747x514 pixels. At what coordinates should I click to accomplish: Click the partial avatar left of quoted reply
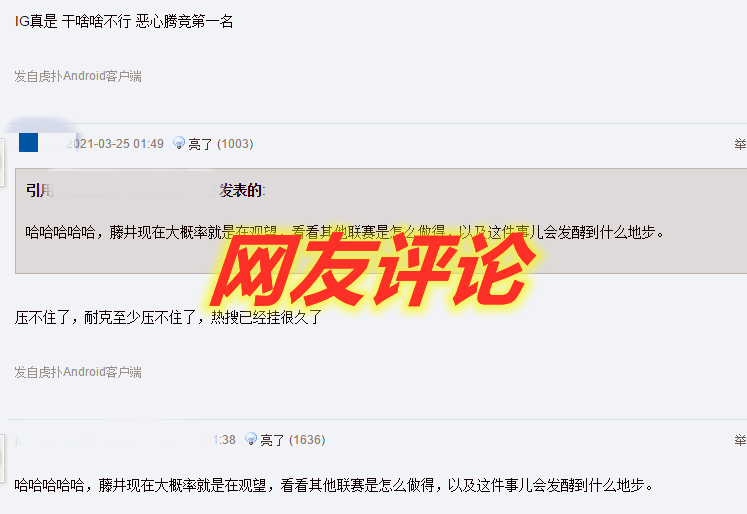pos(2,163)
